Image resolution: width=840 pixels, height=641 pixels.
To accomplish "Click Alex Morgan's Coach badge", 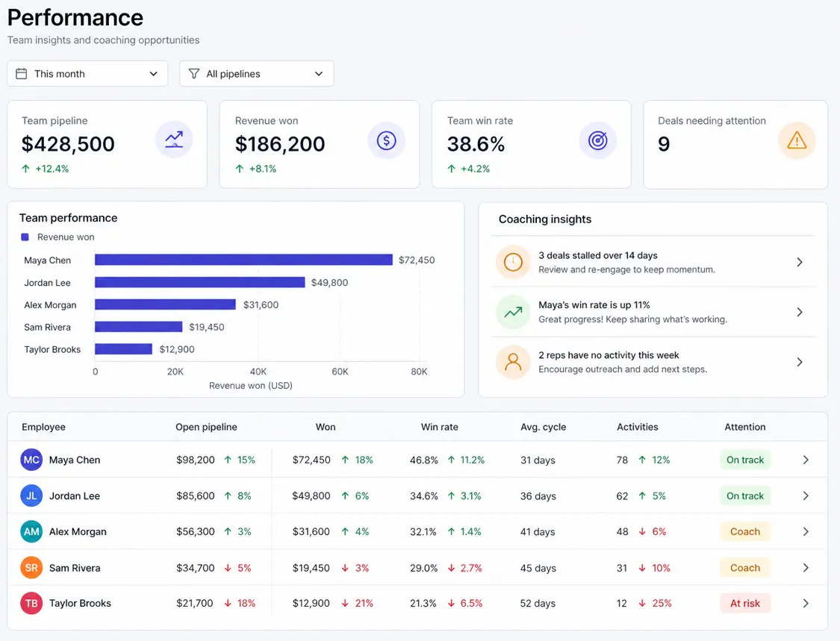I will click(745, 532).
